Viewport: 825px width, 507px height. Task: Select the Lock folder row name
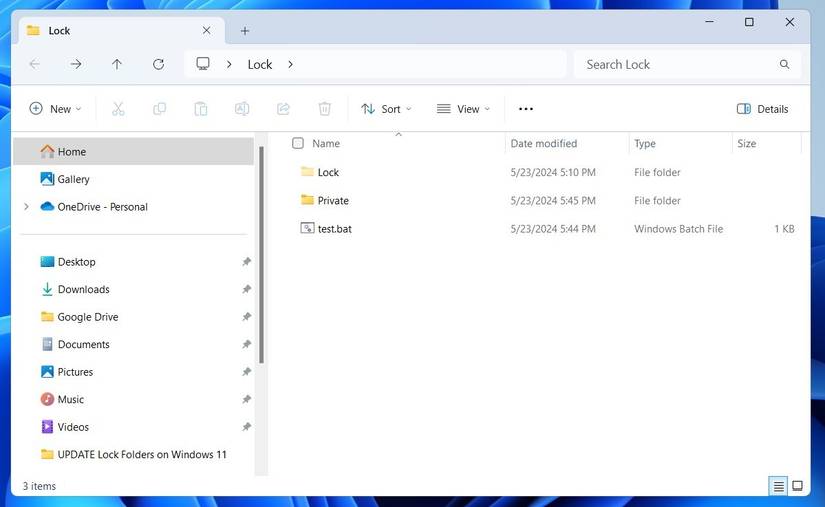(328, 172)
